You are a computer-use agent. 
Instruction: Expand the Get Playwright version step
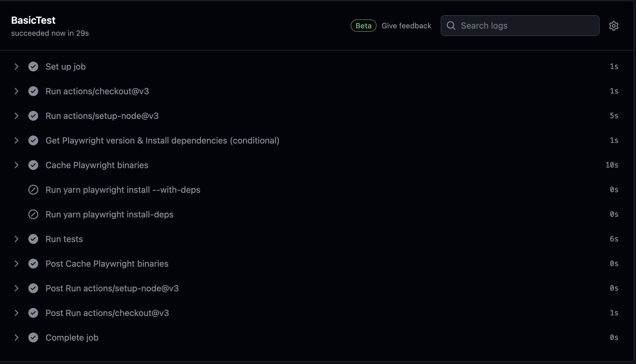[17, 140]
